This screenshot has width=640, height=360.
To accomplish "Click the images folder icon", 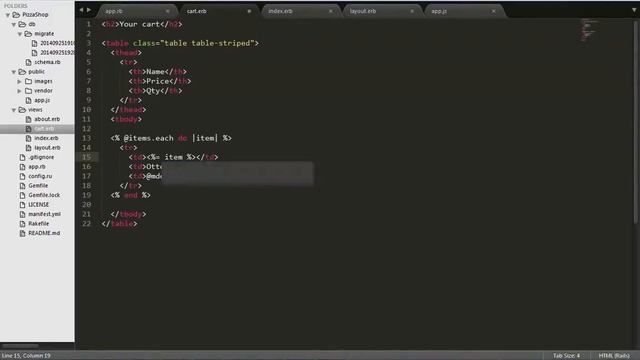I will pyautogui.click(x=29, y=81).
